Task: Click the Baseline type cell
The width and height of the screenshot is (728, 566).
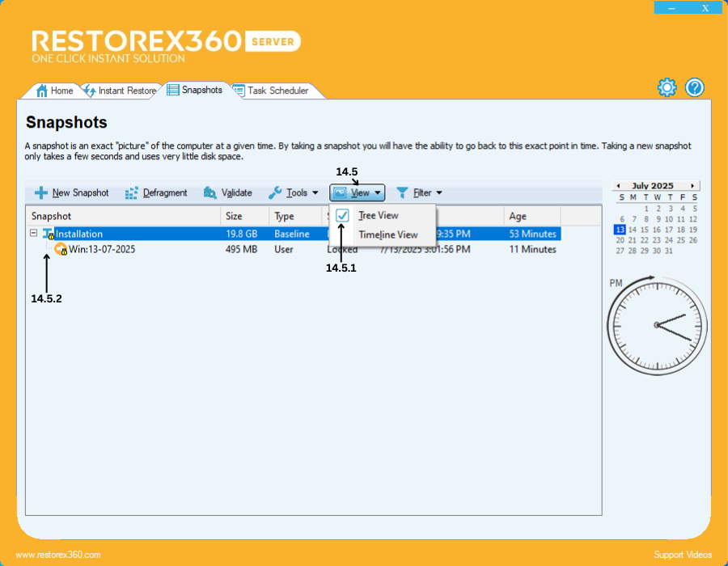Action: (291, 234)
